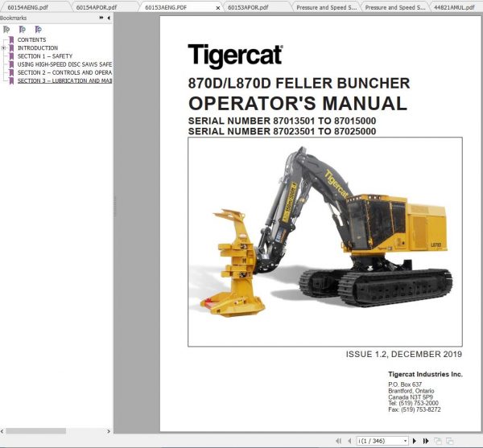Open SECTION 2 – CONTROLS bookmark
Image resolution: width=483 pixels, height=448 pixels.
click(x=64, y=72)
